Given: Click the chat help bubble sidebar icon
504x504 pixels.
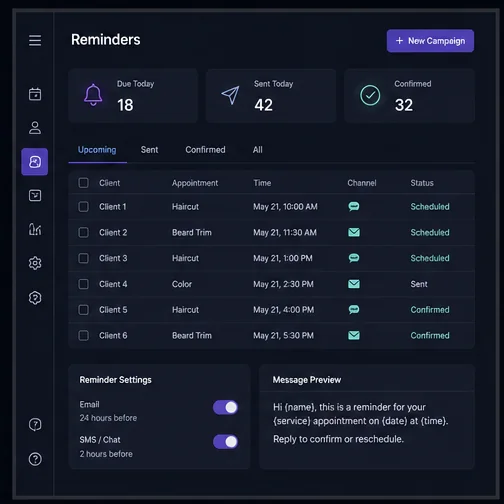Looking at the screenshot, I should [35, 425].
